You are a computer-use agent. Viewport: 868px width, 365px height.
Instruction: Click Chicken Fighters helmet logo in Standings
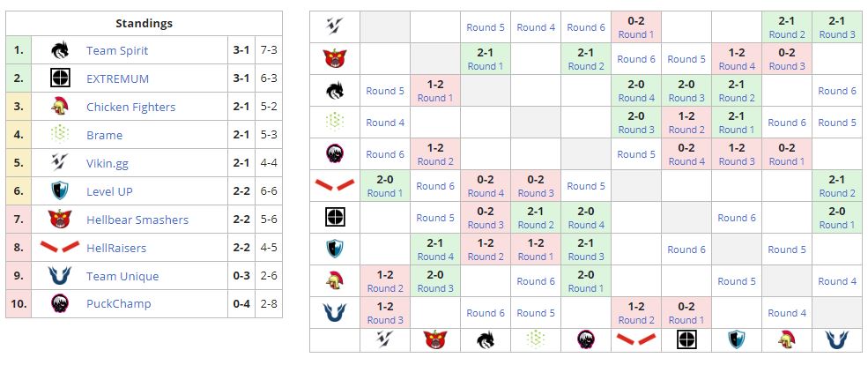tap(60, 107)
